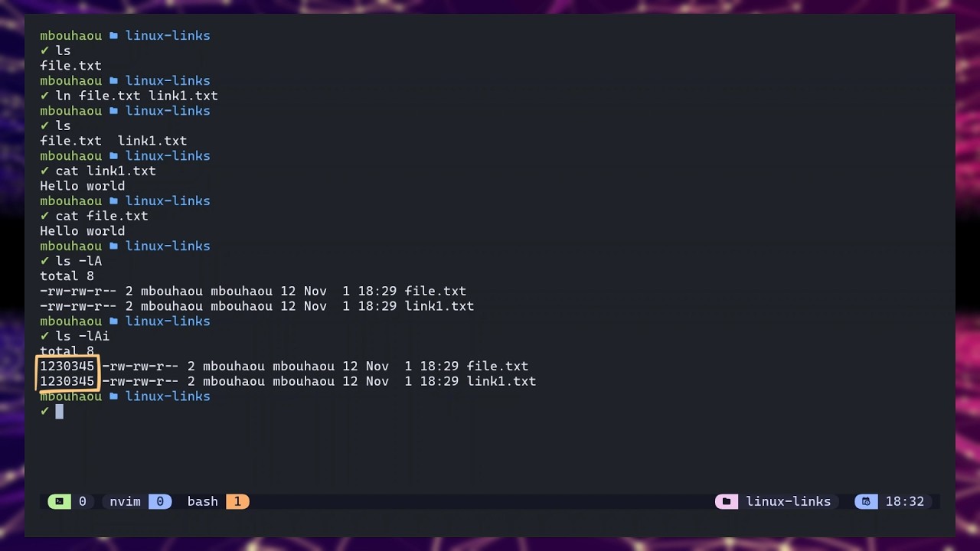
Task: Click the 'ls -lA' command text
Action: (79, 261)
